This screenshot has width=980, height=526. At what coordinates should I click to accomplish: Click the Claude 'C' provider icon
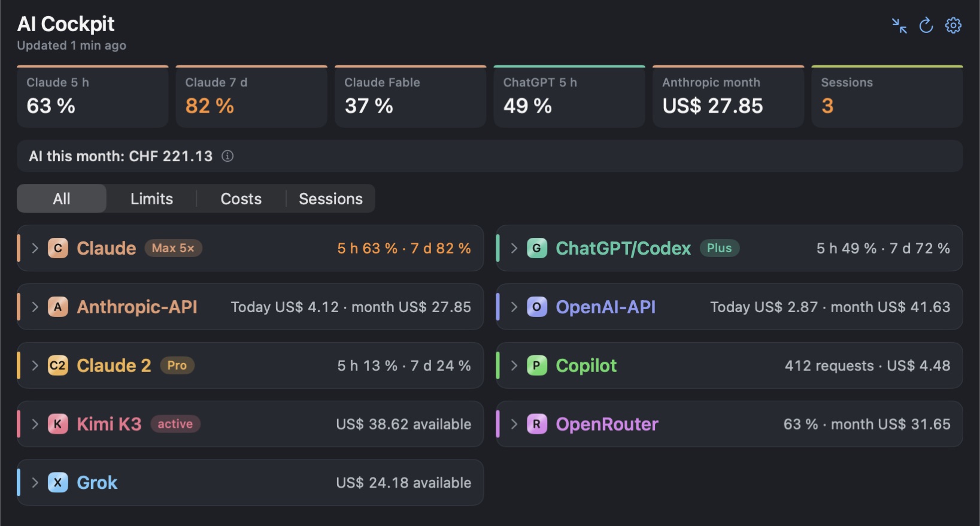(x=58, y=248)
